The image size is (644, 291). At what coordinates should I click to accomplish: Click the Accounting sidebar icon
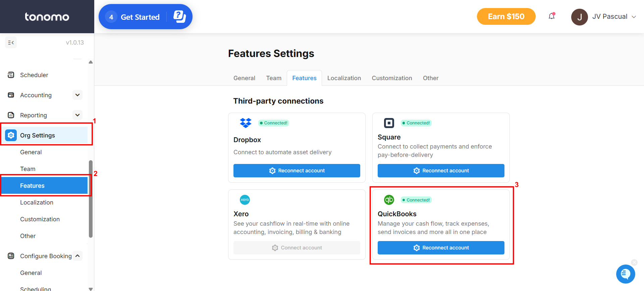(11, 95)
